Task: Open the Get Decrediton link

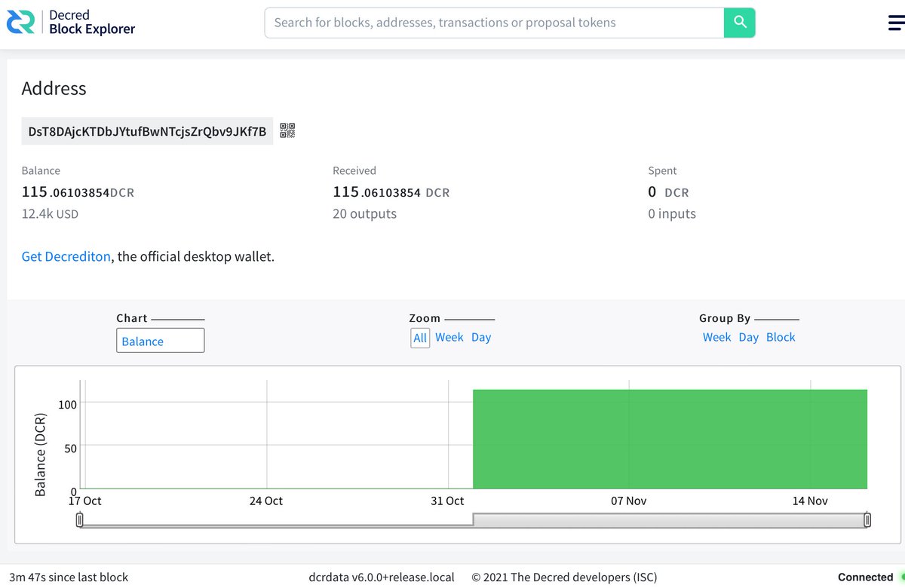Action: coord(66,256)
